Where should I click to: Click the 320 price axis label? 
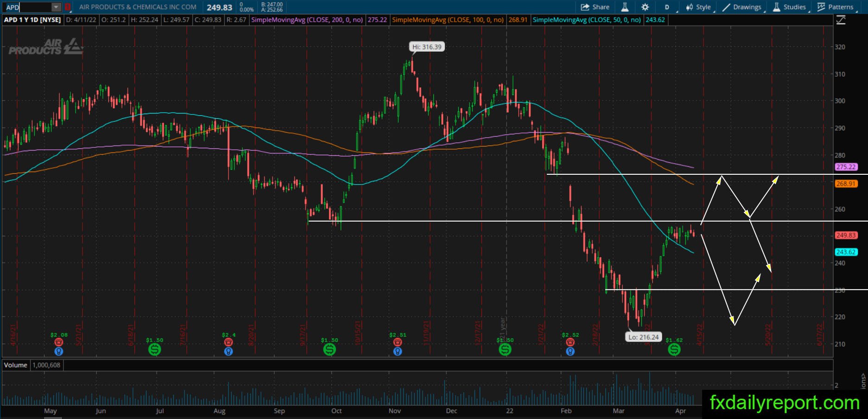click(x=840, y=47)
